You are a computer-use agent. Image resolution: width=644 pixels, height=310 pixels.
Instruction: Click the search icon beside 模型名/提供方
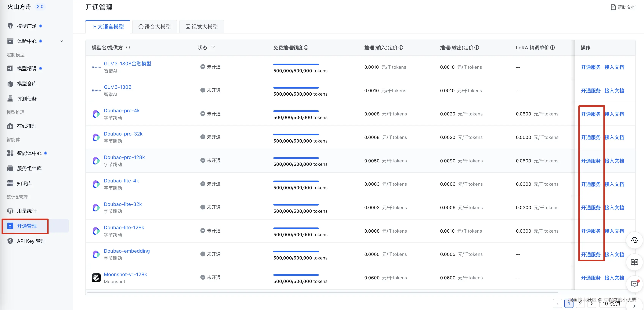(128, 48)
